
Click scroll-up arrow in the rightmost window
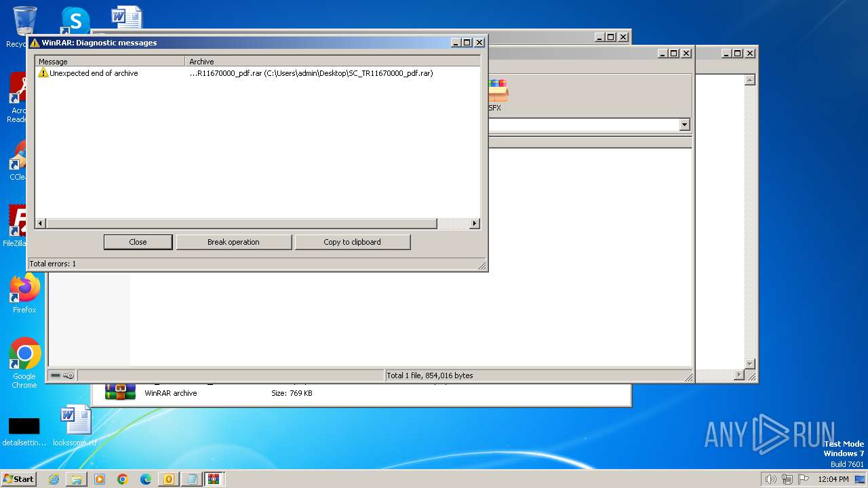[749, 80]
